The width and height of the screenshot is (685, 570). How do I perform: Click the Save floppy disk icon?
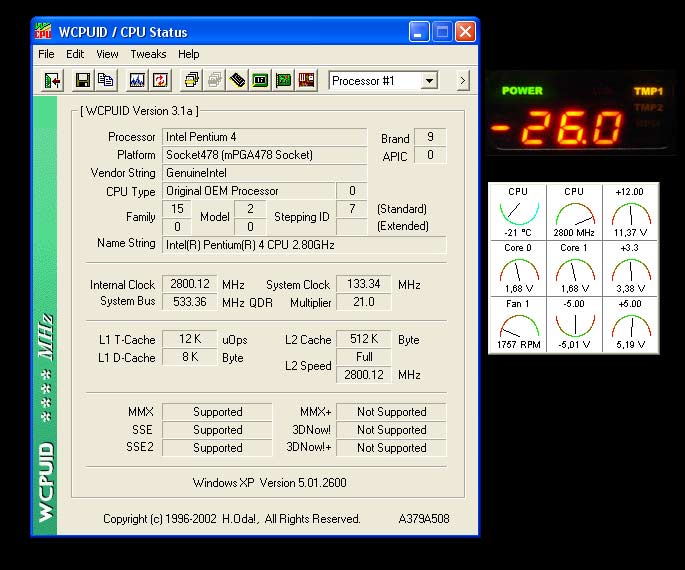tap(83, 80)
